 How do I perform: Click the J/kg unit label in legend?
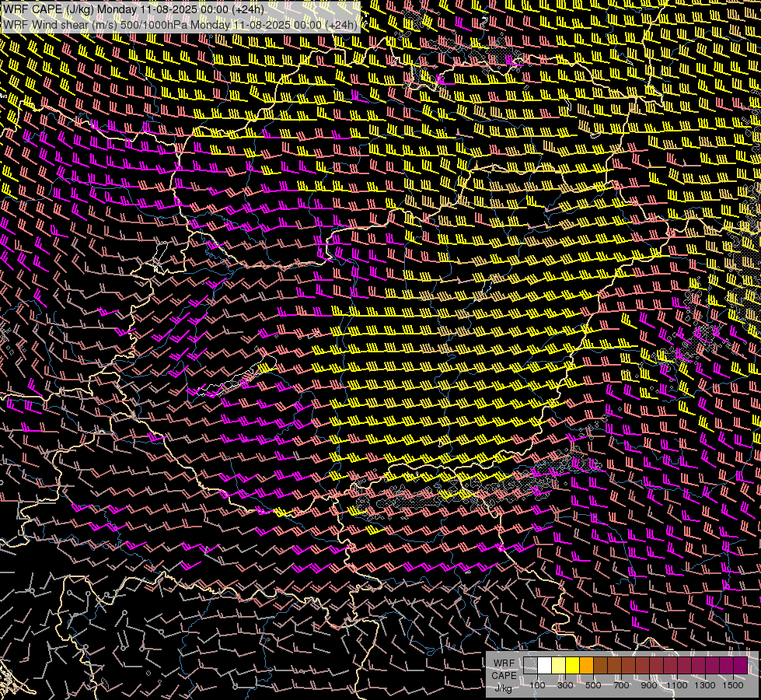(x=503, y=688)
